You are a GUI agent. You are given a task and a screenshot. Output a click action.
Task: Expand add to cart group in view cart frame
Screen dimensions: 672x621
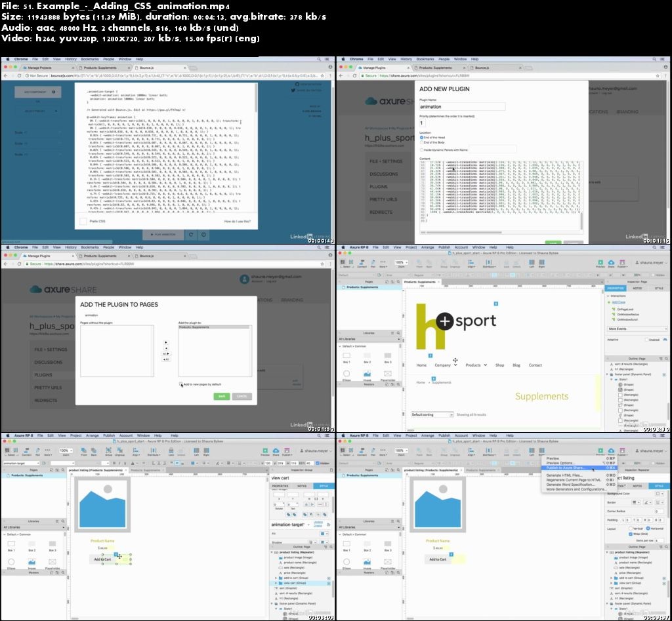pyautogui.click(x=276, y=578)
